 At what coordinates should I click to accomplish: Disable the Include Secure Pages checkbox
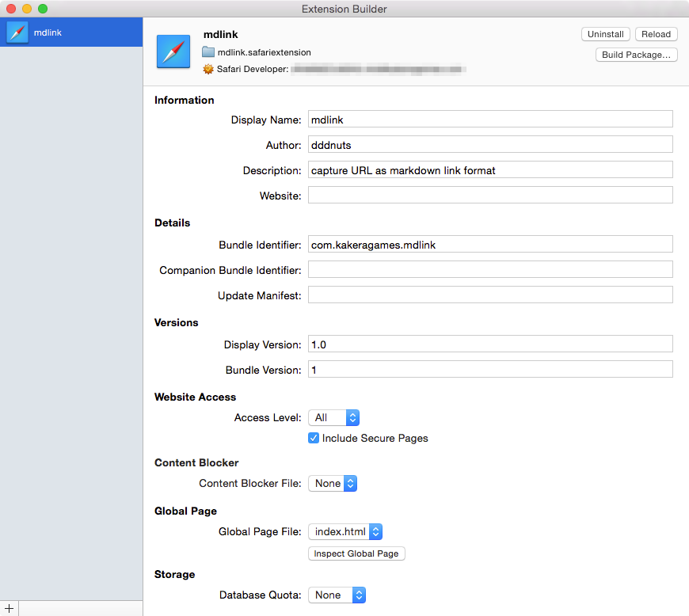pos(314,438)
